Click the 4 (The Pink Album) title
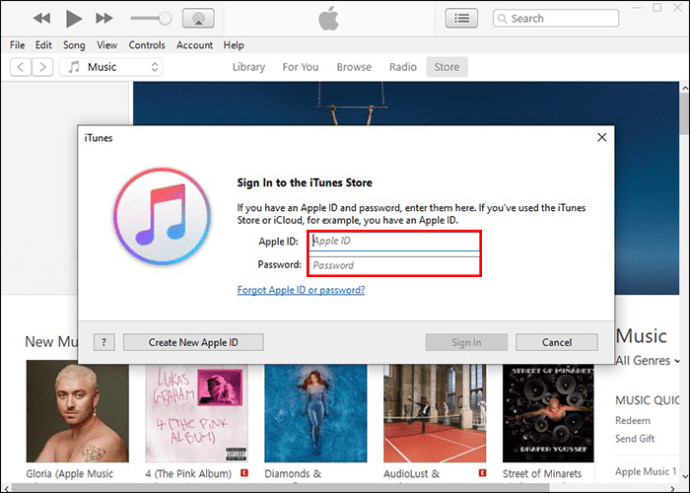Image resolution: width=690 pixels, height=493 pixels. coord(188,474)
